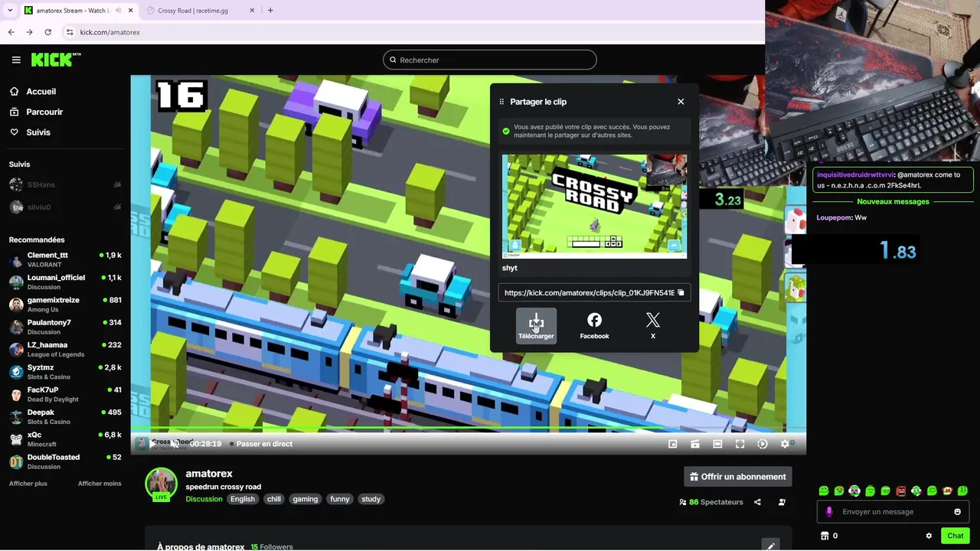Open recommended channel Paulantony7

[65, 327]
